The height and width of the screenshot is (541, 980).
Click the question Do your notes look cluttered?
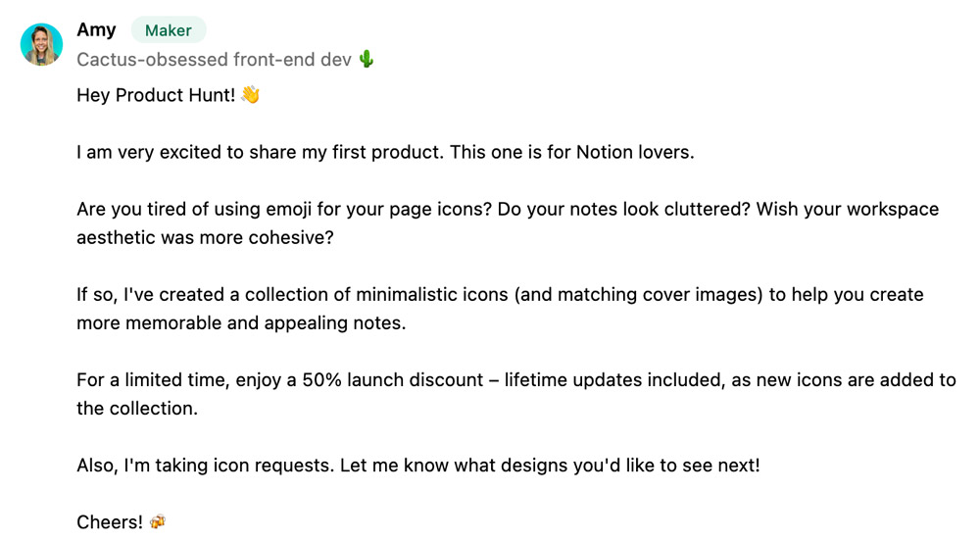(623, 209)
